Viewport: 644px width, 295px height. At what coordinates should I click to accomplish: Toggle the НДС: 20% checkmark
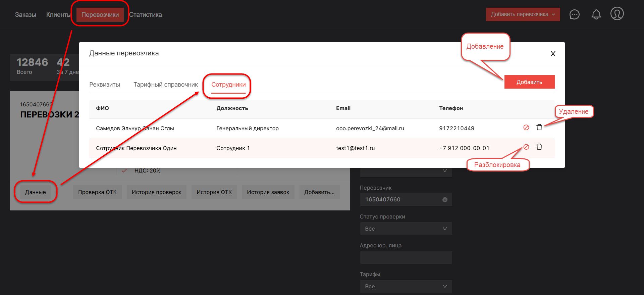(x=124, y=171)
